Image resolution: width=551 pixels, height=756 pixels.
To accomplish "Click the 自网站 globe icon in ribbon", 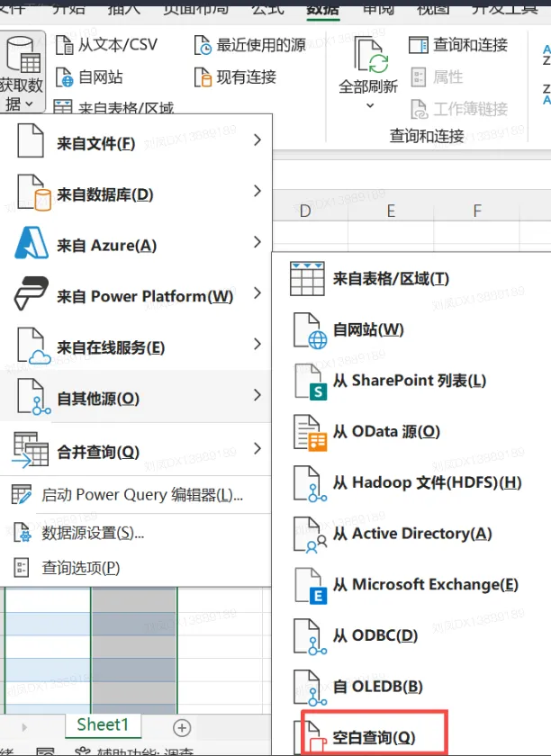I will 64,77.
